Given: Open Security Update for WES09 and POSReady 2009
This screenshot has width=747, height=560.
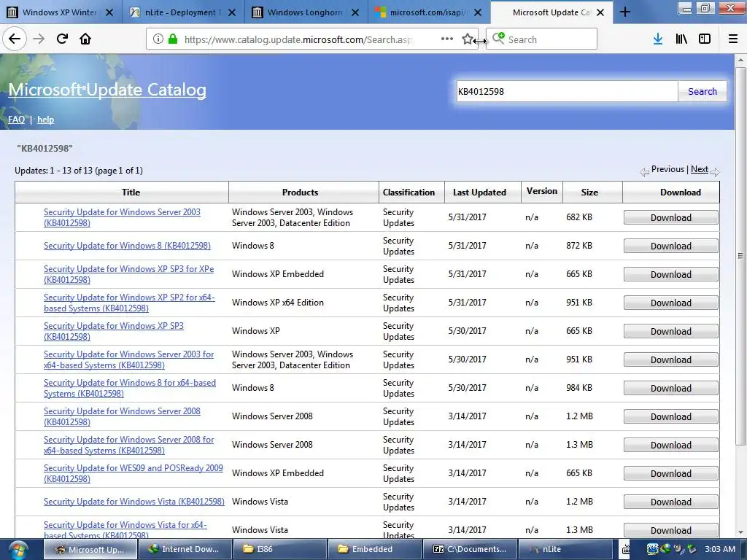Looking at the screenshot, I should (x=133, y=473).
